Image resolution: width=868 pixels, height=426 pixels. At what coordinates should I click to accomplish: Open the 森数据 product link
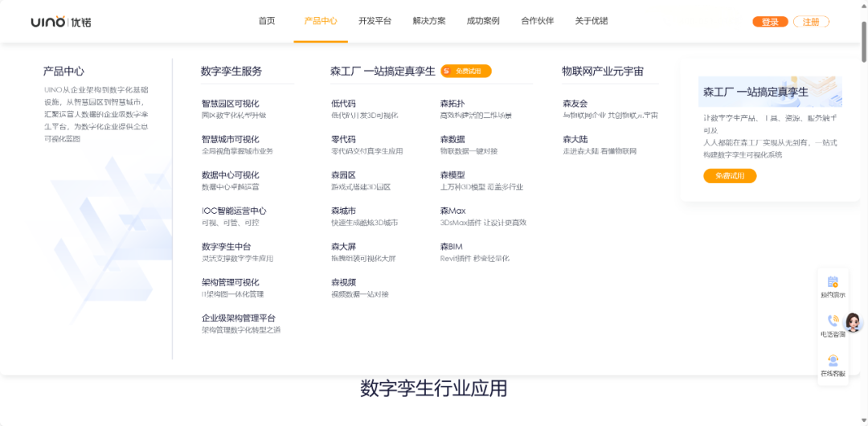pos(452,139)
